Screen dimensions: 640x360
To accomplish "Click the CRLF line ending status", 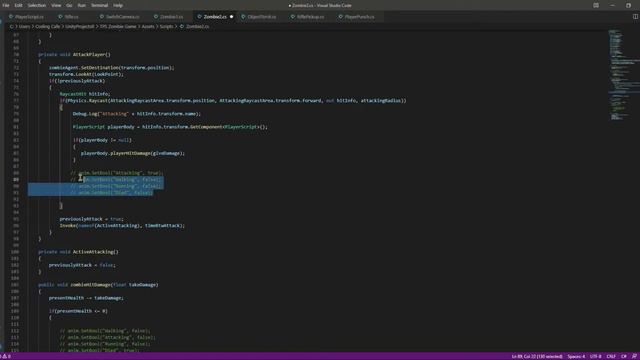I will (611, 356).
